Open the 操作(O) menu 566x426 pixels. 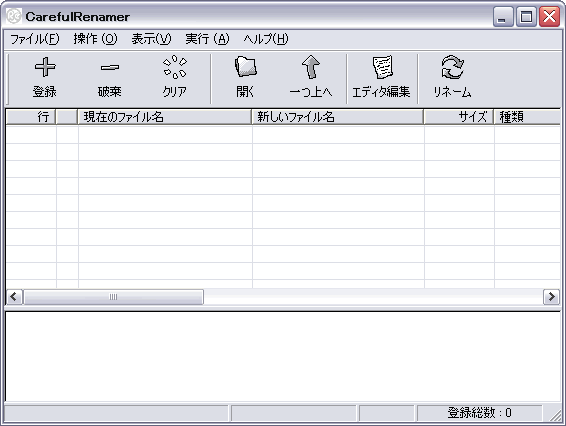95,39
